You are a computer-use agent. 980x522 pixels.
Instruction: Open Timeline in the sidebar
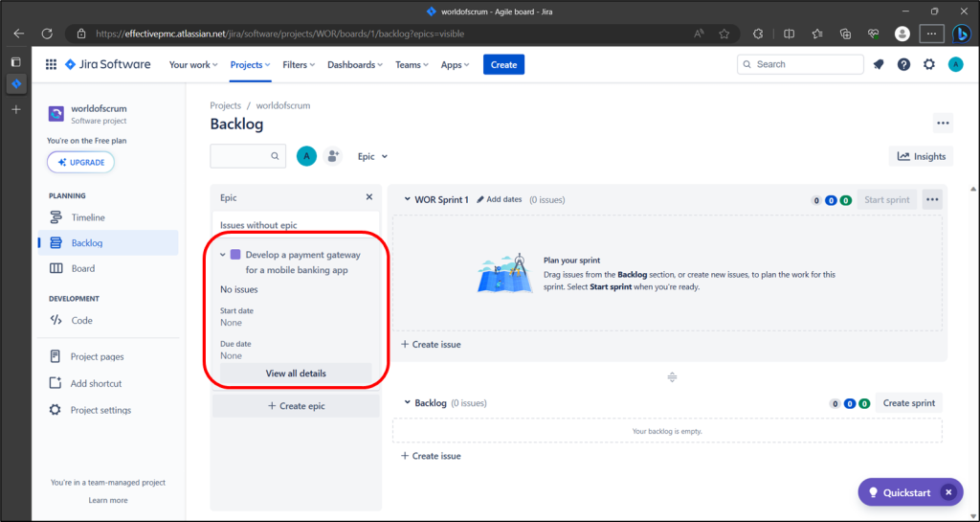[108, 217]
